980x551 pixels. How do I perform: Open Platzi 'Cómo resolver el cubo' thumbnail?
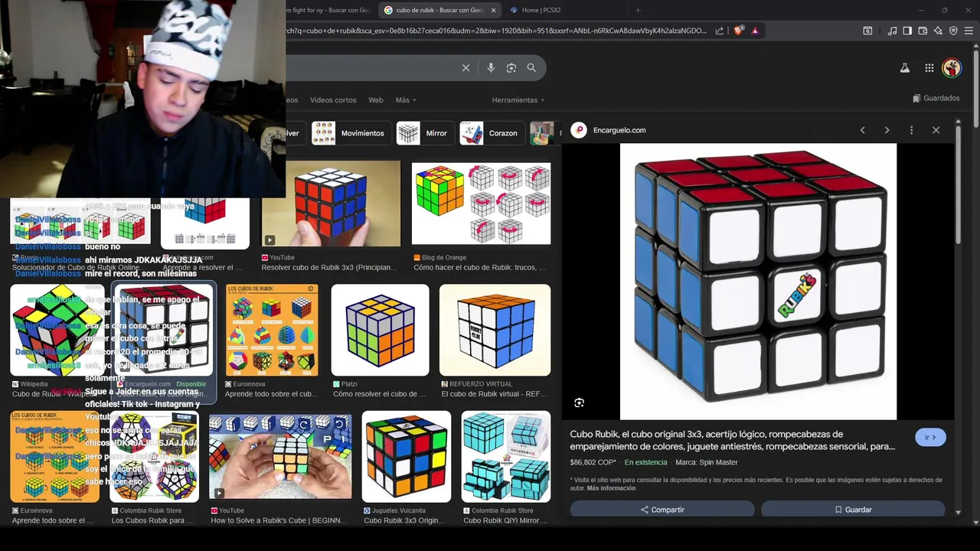click(x=380, y=330)
